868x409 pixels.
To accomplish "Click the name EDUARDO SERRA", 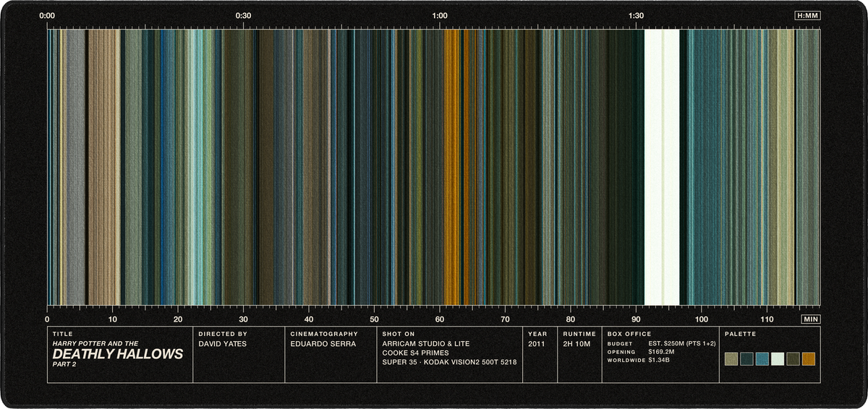I will tap(322, 344).
